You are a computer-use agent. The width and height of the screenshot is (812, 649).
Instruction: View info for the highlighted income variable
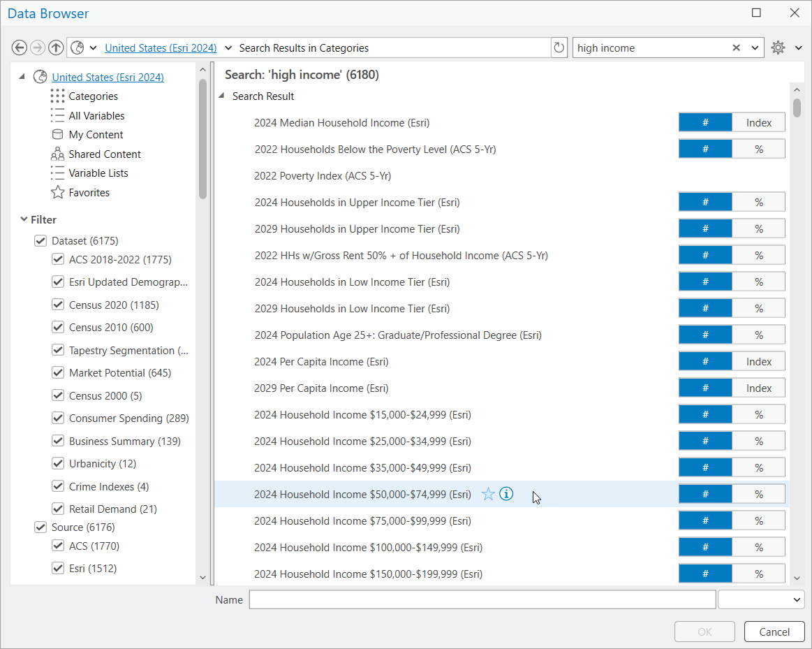click(505, 494)
